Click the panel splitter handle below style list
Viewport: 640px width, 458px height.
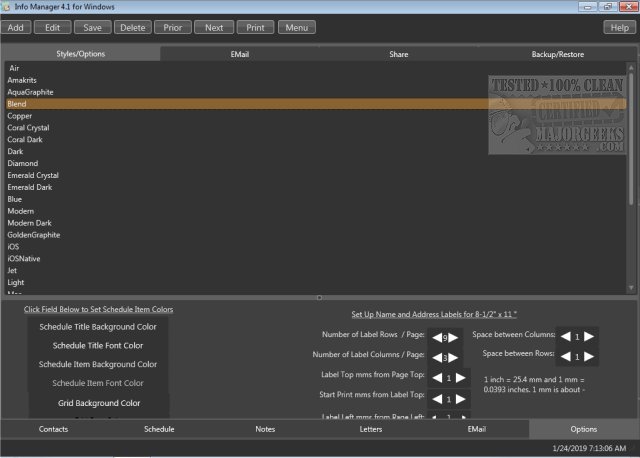point(319,297)
